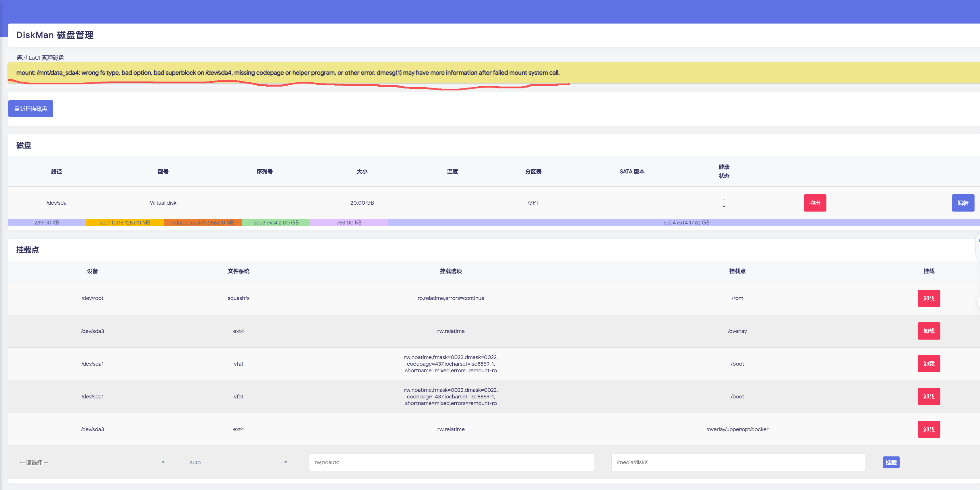
Task: Click the 239.00 KB free space segment
Action: point(47,222)
